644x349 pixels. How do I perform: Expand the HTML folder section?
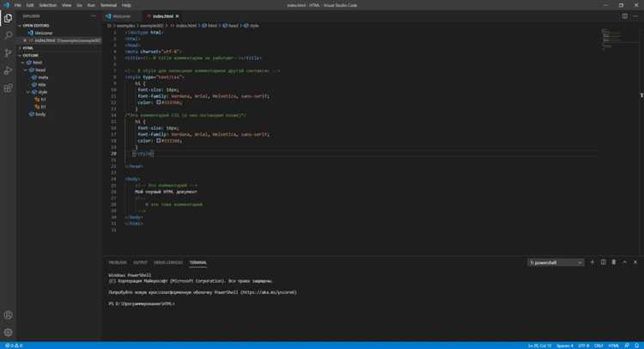click(27, 48)
